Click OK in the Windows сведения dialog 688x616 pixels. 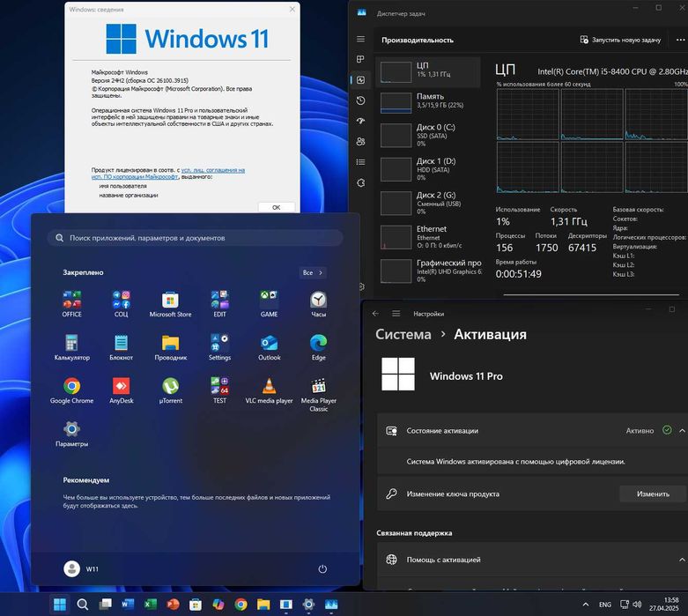pyautogui.click(x=277, y=207)
